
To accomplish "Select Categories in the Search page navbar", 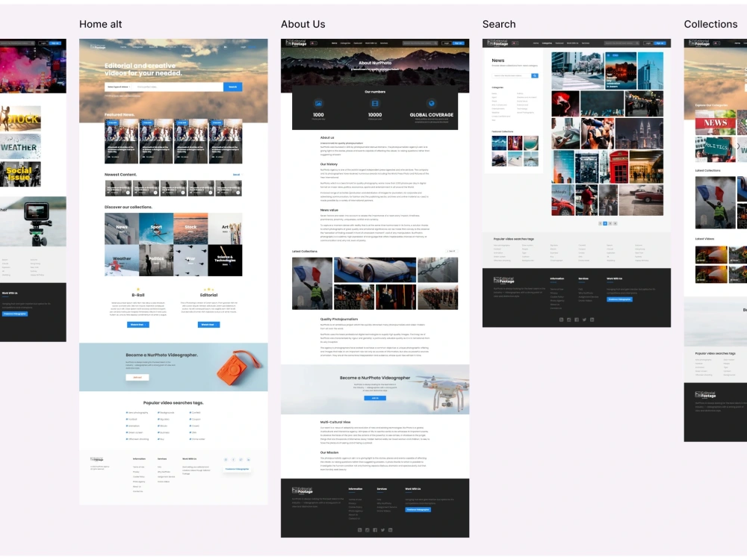I will pyautogui.click(x=548, y=43).
